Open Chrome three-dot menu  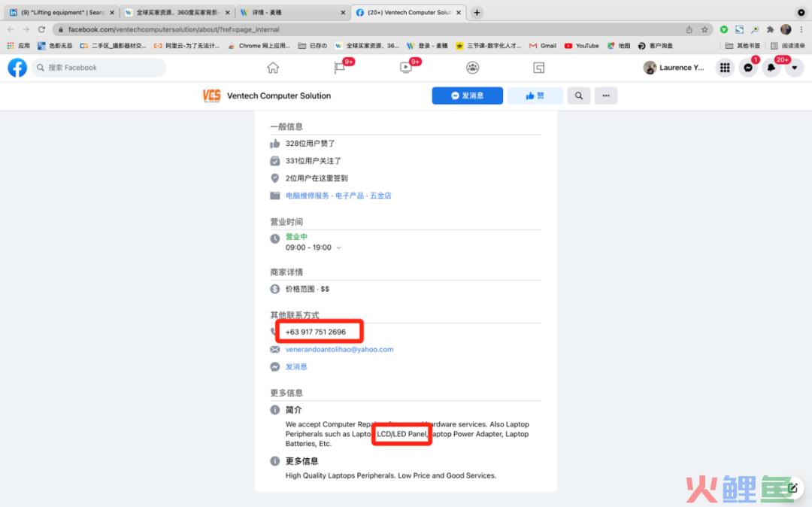click(801, 29)
